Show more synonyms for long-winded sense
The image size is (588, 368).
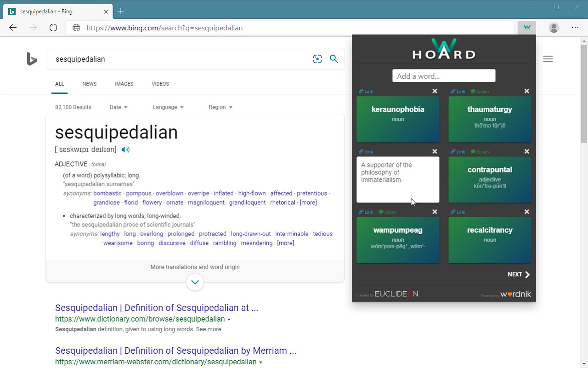point(285,243)
